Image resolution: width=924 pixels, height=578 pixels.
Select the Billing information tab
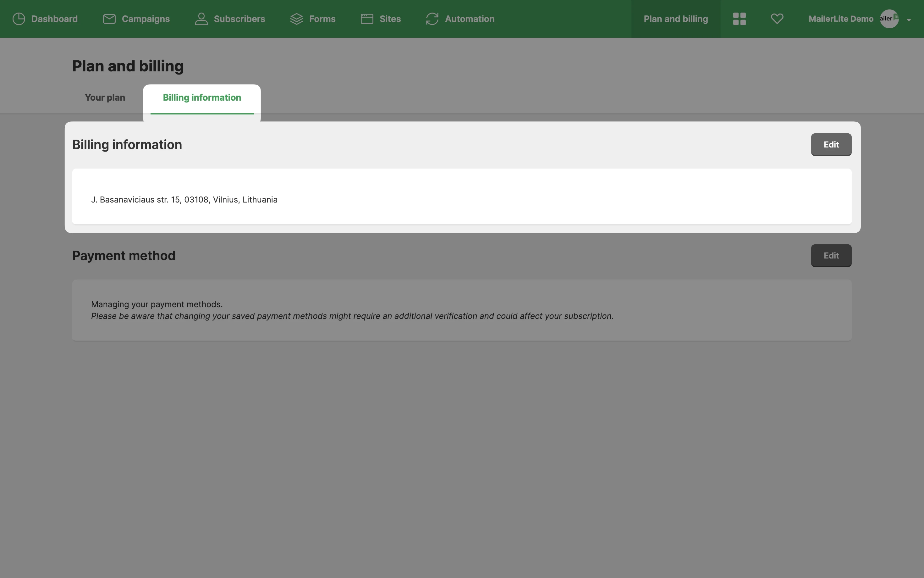point(202,97)
